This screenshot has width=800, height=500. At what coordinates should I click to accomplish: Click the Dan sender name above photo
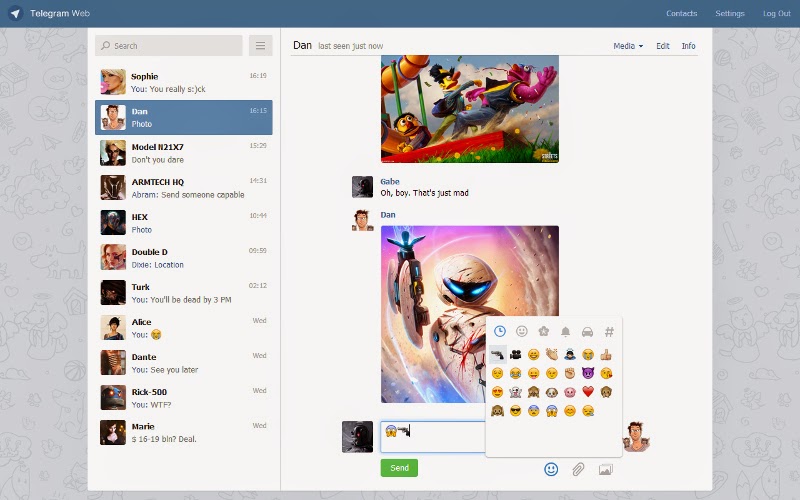click(x=388, y=215)
